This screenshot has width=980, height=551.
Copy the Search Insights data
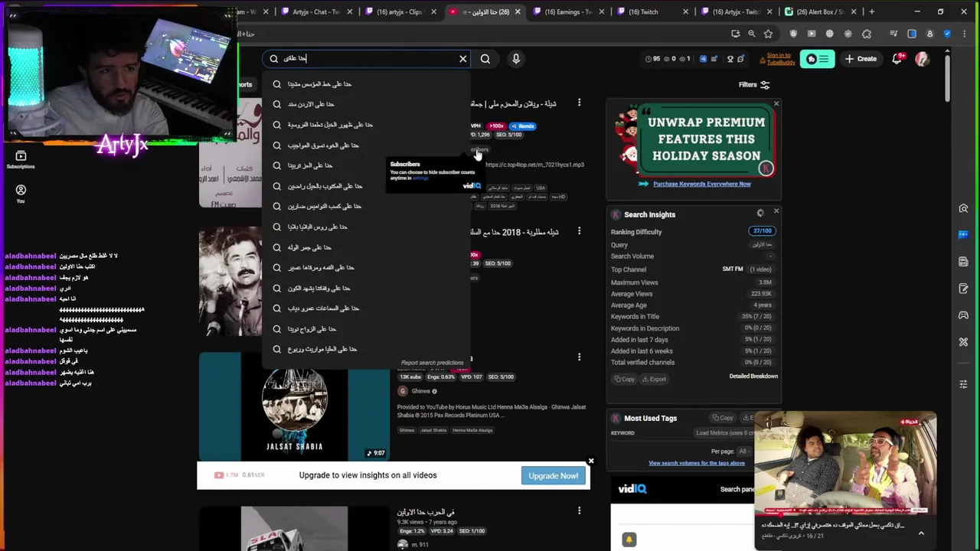(624, 379)
